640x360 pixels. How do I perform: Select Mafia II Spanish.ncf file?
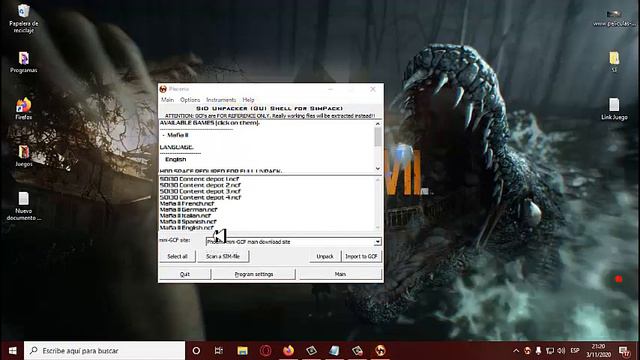(x=188, y=222)
